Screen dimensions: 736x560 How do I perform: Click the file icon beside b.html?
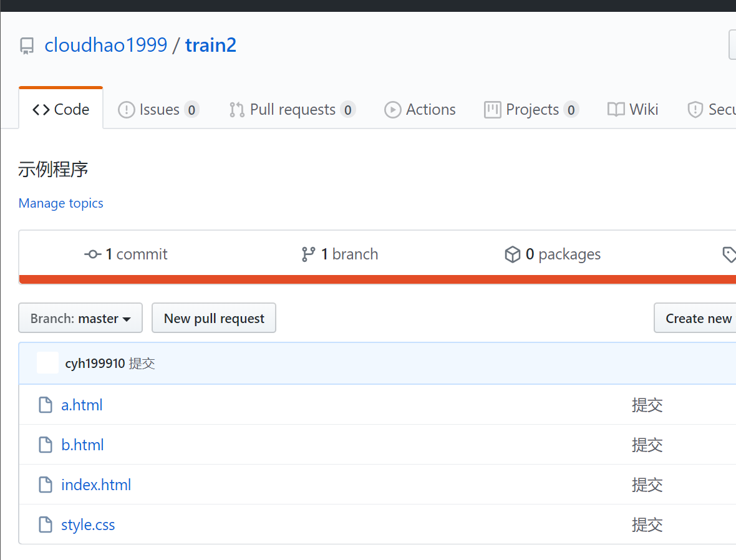46,445
